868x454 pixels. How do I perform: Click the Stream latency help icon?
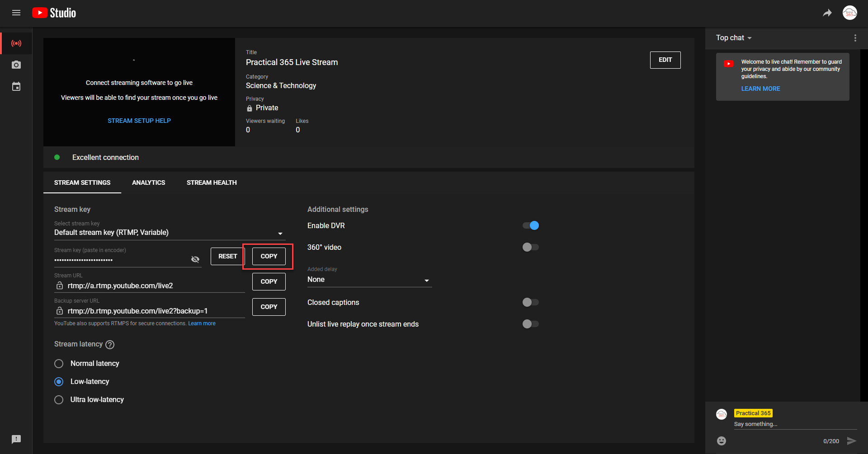click(110, 344)
